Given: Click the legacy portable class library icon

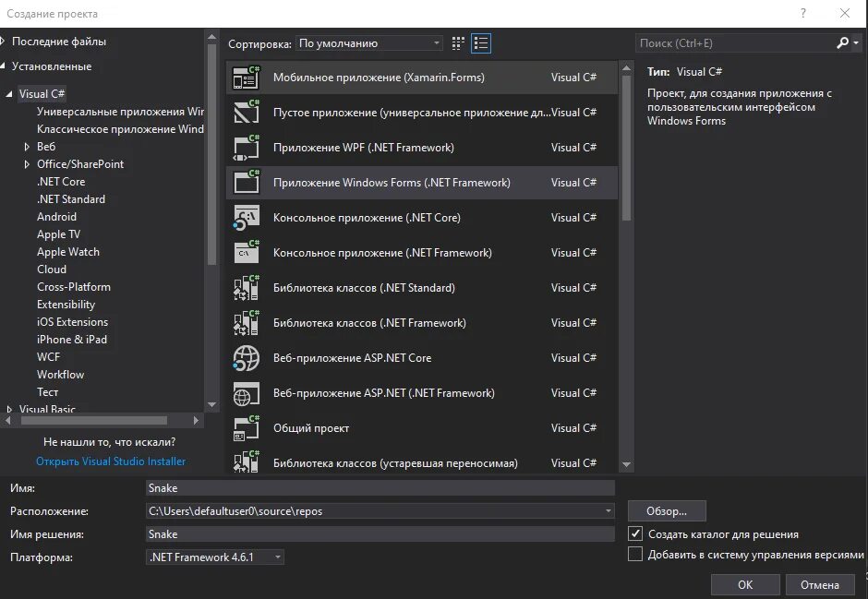Looking at the screenshot, I should coord(247,461).
